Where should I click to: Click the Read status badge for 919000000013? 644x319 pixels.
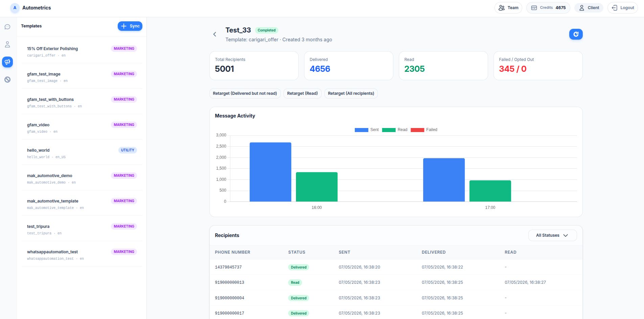295,282
